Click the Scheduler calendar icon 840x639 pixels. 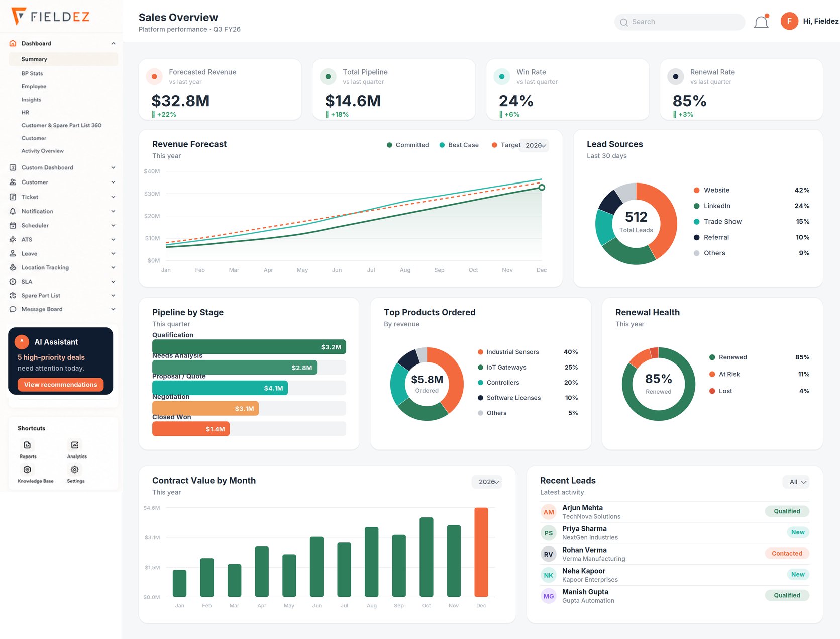tap(13, 225)
